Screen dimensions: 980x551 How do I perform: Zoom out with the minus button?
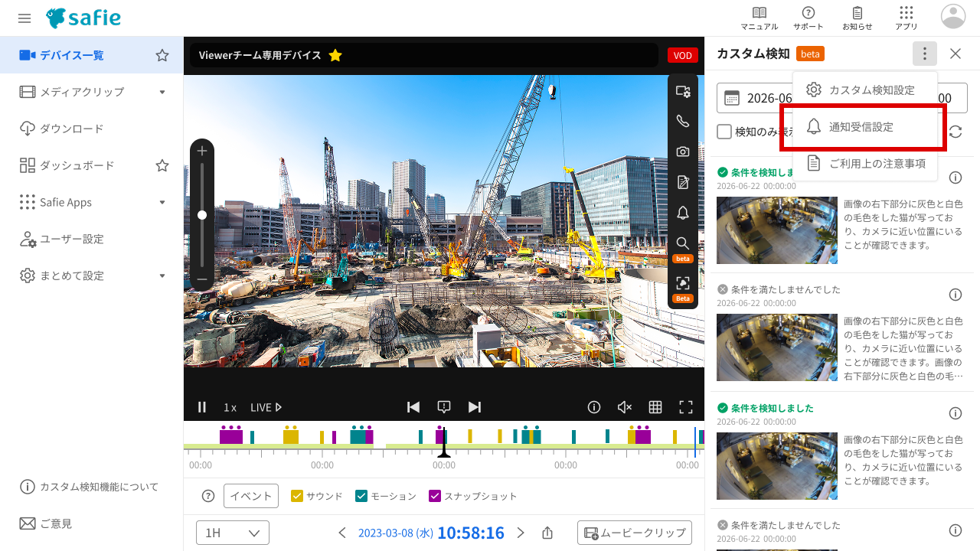(x=202, y=279)
